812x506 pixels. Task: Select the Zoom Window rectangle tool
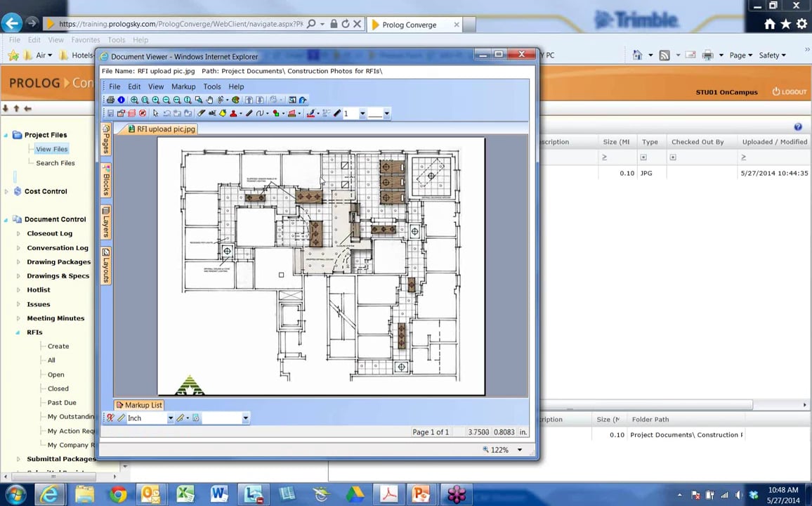click(x=199, y=100)
